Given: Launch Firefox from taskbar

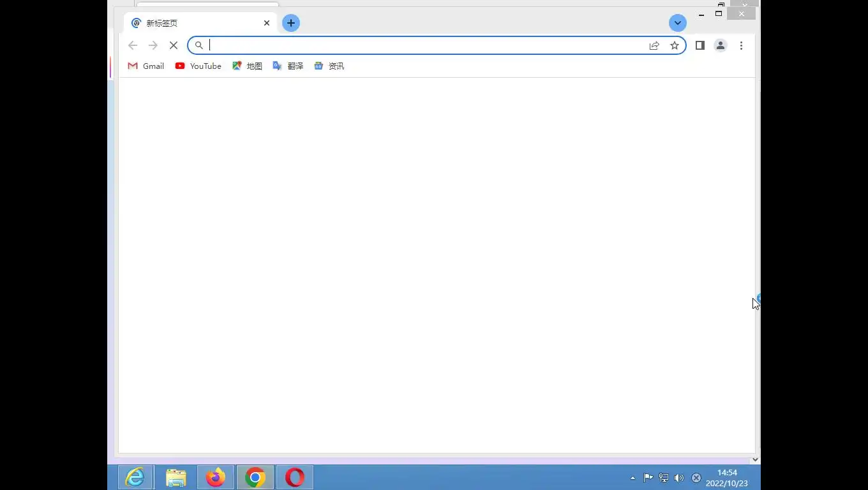Looking at the screenshot, I should pyautogui.click(x=216, y=477).
